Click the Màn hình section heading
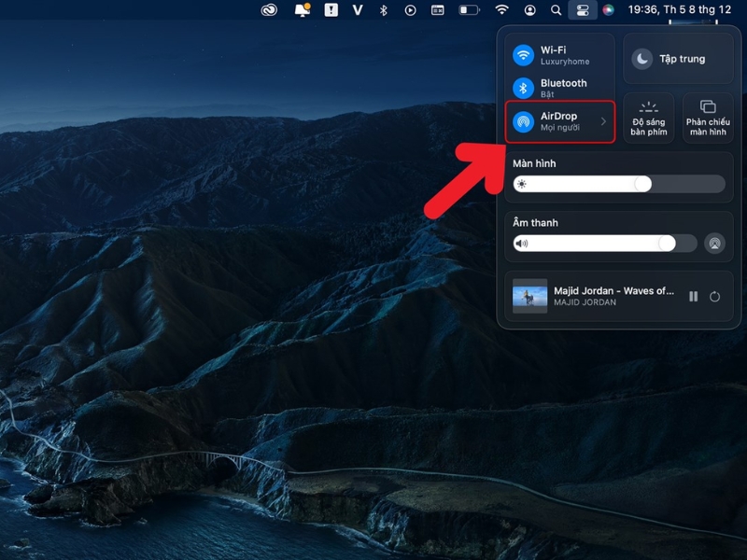 pos(534,163)
